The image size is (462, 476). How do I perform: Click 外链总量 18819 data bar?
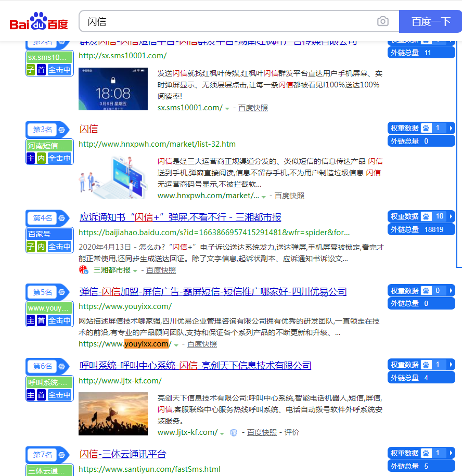(421, 229)
